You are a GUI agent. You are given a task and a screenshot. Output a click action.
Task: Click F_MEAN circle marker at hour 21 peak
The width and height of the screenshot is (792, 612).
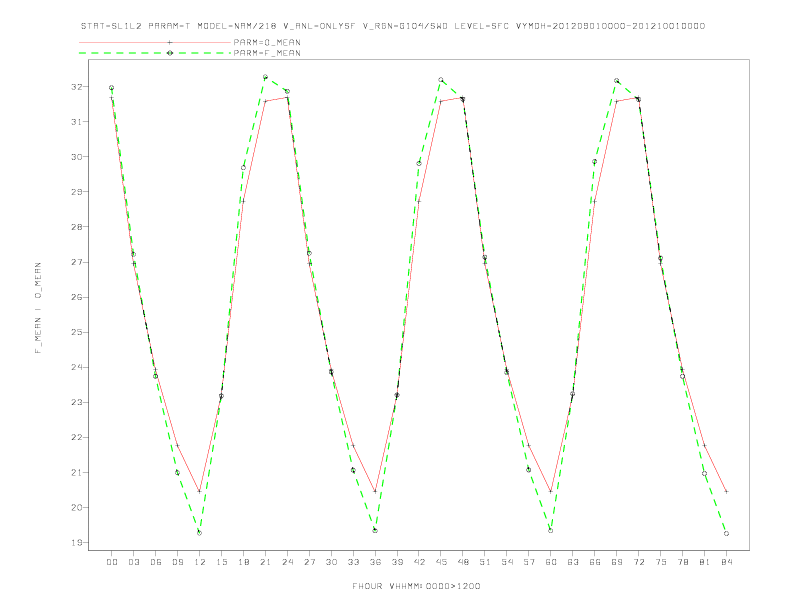pyautogui.click(x=265, y=77)
